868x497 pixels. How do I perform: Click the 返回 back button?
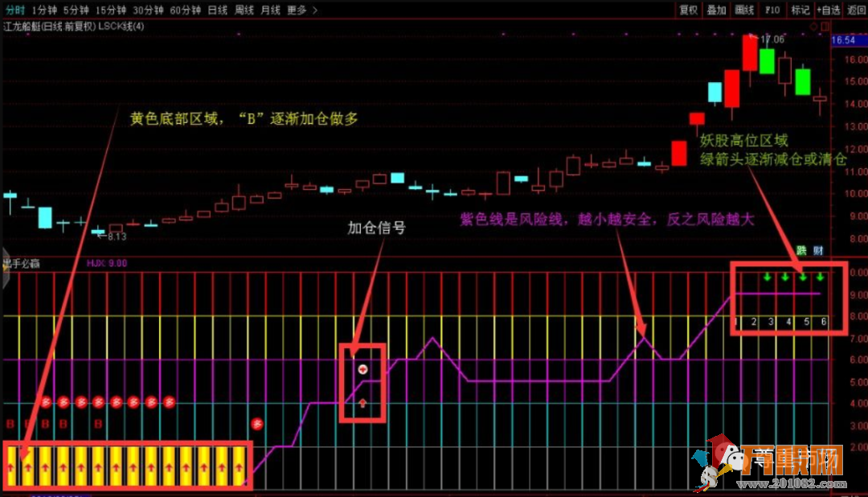[x=856, y=10]
